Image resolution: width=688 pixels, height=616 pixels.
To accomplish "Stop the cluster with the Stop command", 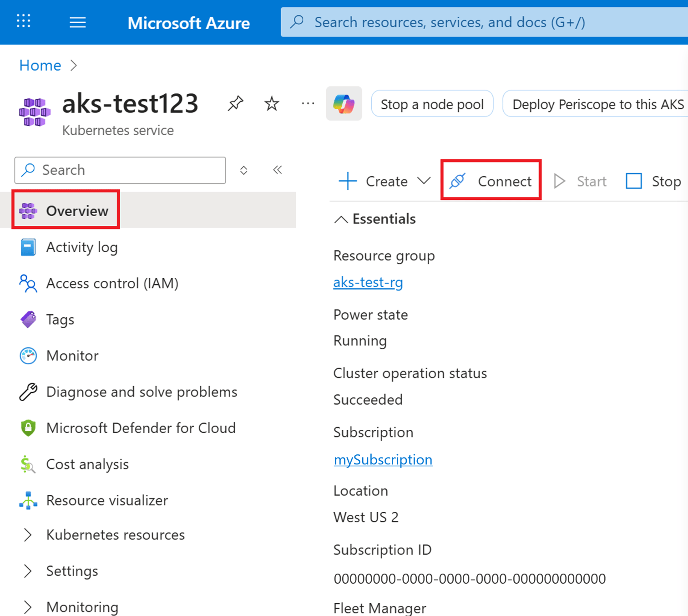I will coord(653,181).
